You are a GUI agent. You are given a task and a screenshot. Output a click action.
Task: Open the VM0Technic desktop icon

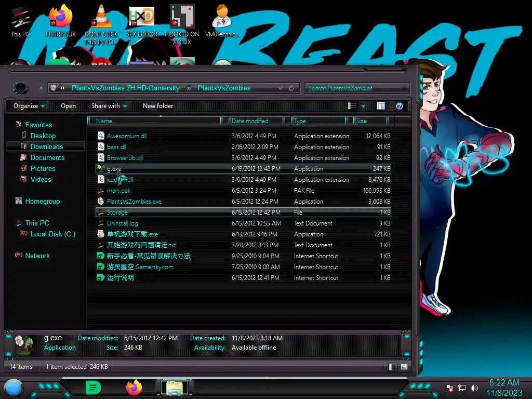[x=222, y=21]
